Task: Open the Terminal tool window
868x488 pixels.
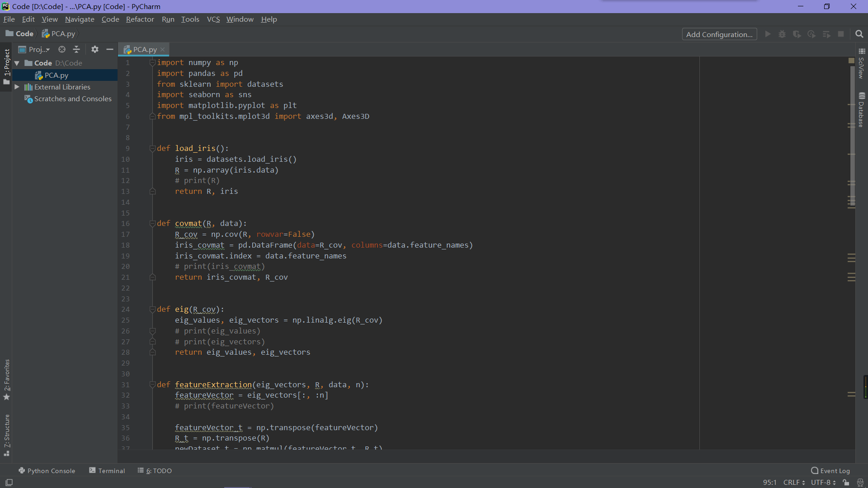Action: (107, 470)
